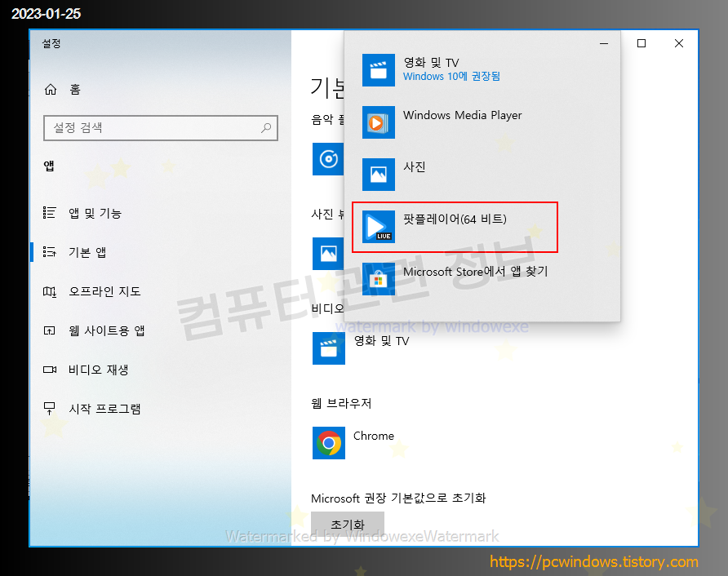Screen dimensions: 728x576
Task: Click the magnifier icon in the settings search box
Action: pyautogui.click(x=266, y=127)
